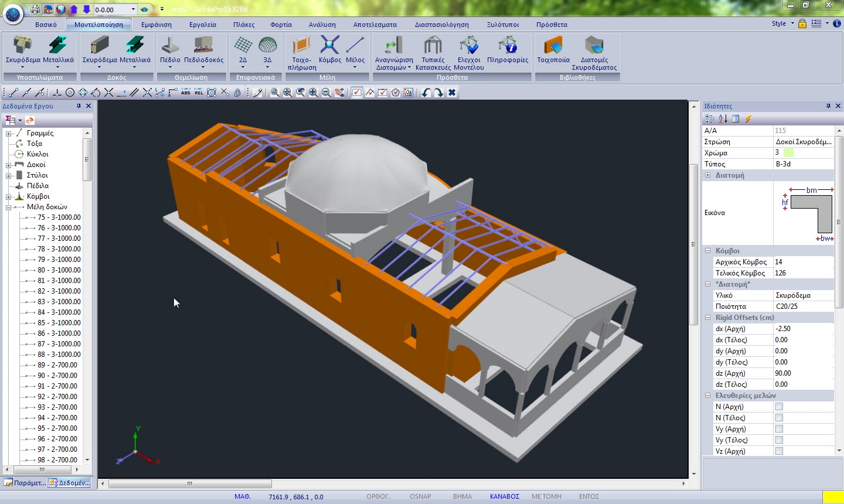Expand the Διατομή property section
Viewport: 844px width, 504px height.
708,175
